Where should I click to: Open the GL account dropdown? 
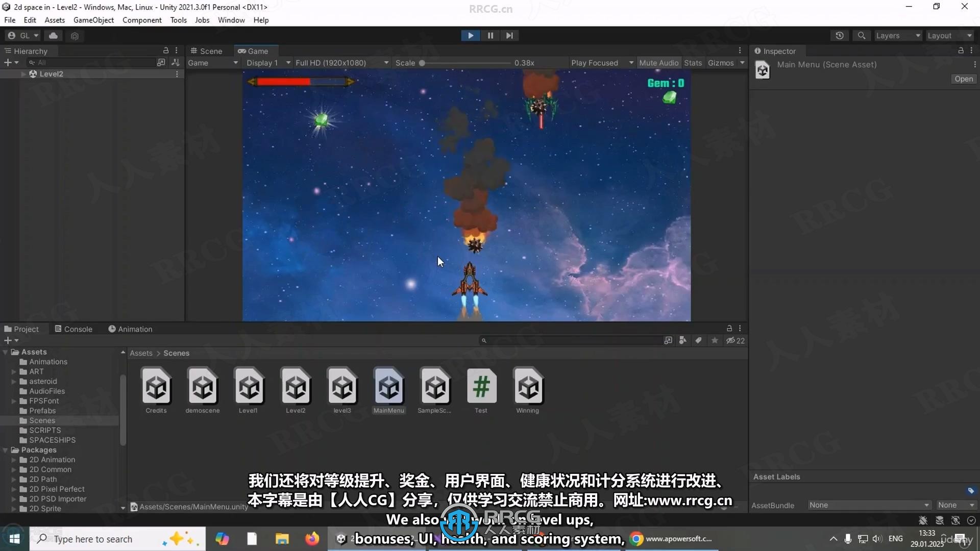[23, 35]
